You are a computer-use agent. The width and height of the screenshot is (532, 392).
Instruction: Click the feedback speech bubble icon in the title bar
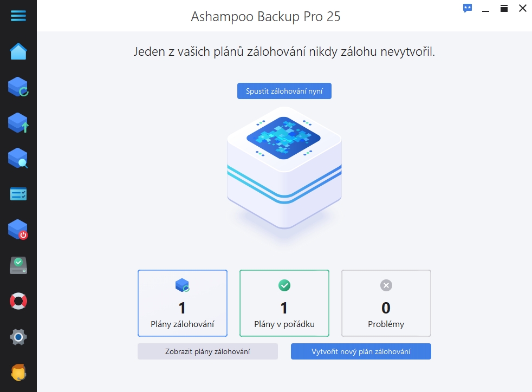tap(468, 8)
